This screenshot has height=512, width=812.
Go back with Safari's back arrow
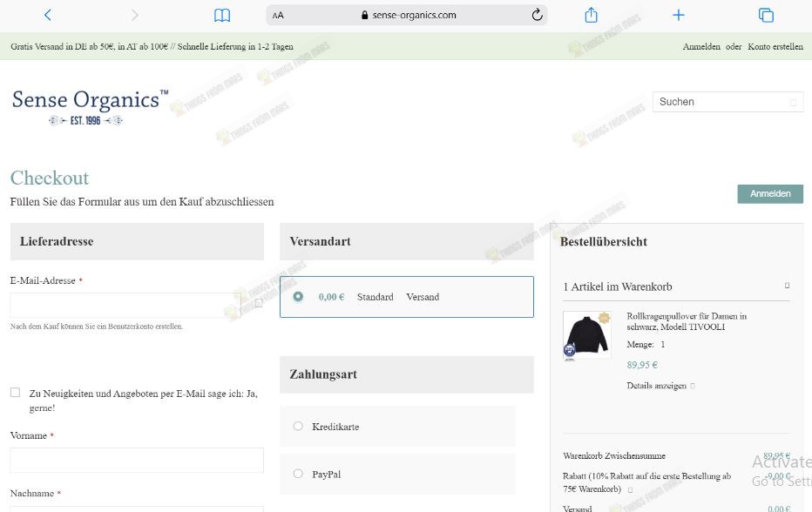point(48,15)
